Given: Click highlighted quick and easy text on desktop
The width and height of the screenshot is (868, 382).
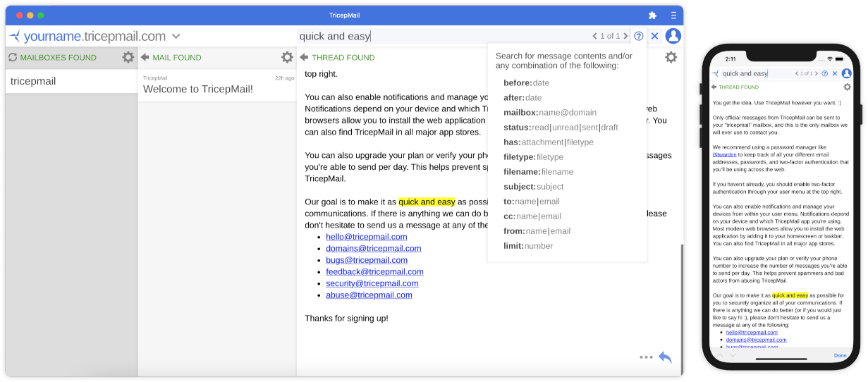Looking at the screenshot, I should click(x=427, y=202).
